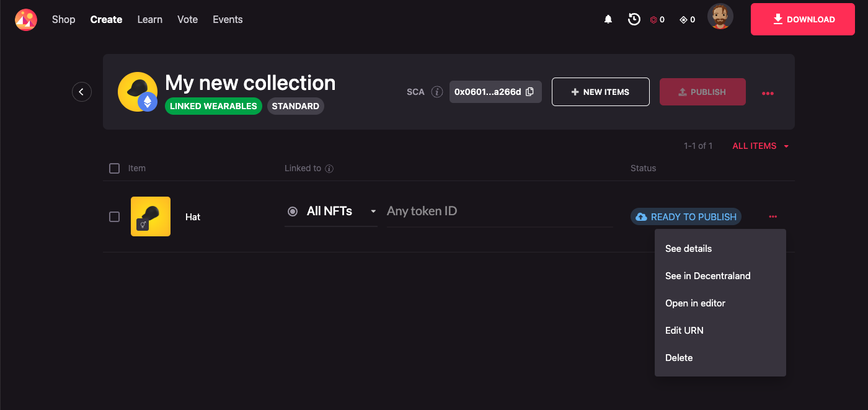The width and height of the screenshot is (868, 410).
Task: Check the Hat item checkbox
Action: (114, 216)
